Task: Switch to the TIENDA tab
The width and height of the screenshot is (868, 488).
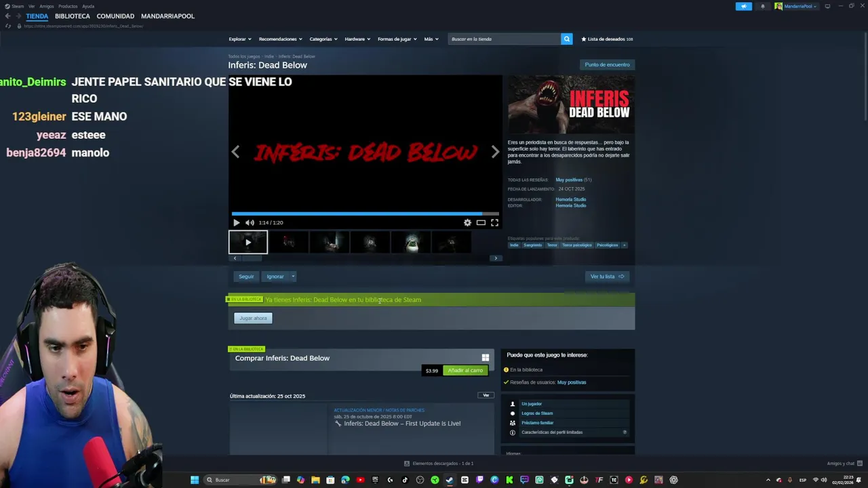Action: [x=37, y=16]
